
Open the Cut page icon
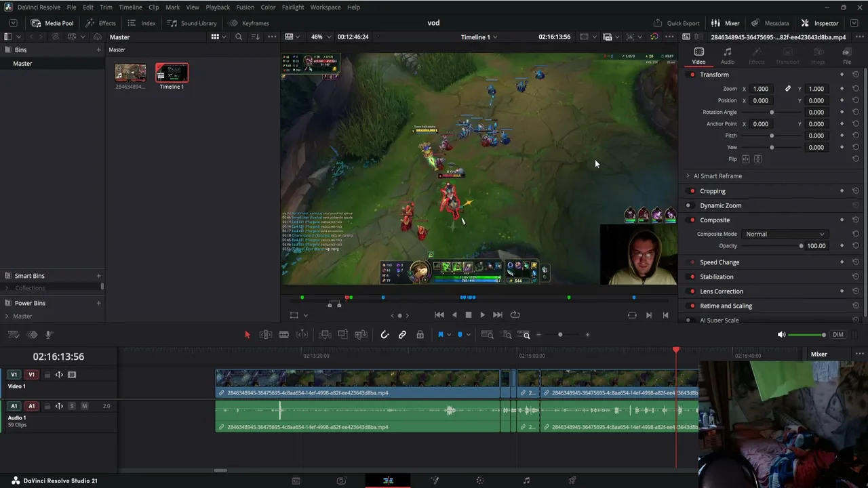342,481
